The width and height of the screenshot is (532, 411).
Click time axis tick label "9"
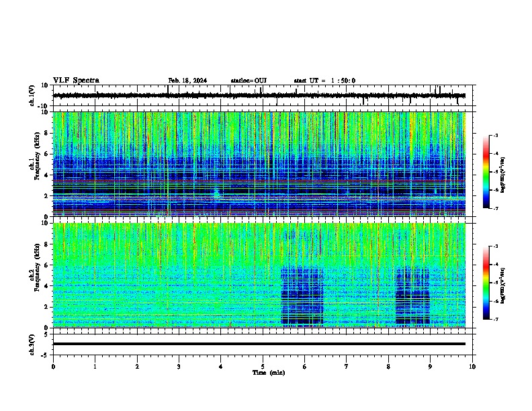(x=430, y=367)
